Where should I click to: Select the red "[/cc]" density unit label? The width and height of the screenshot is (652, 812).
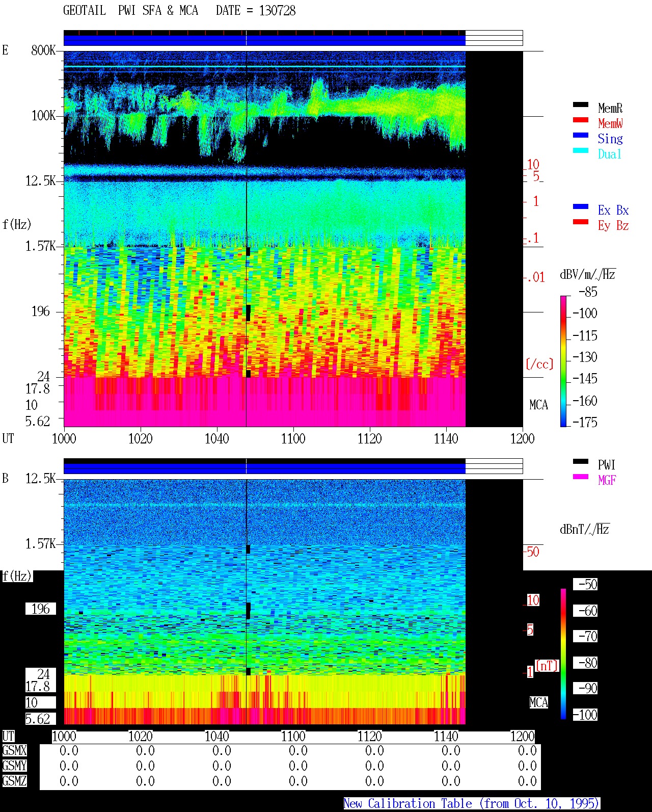539,364
